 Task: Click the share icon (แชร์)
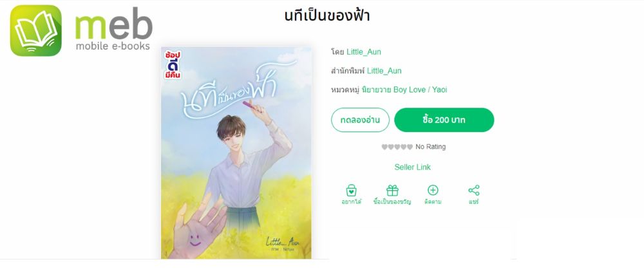[x=474, y=190]
